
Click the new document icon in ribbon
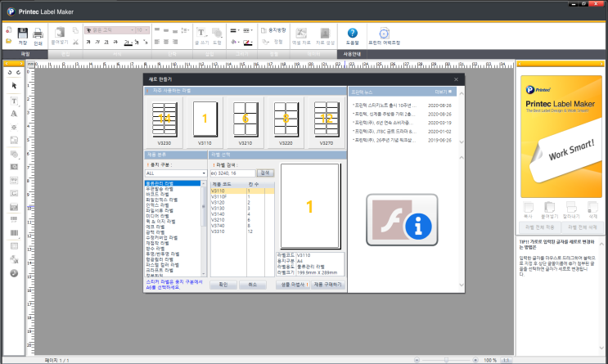(8, 29)
